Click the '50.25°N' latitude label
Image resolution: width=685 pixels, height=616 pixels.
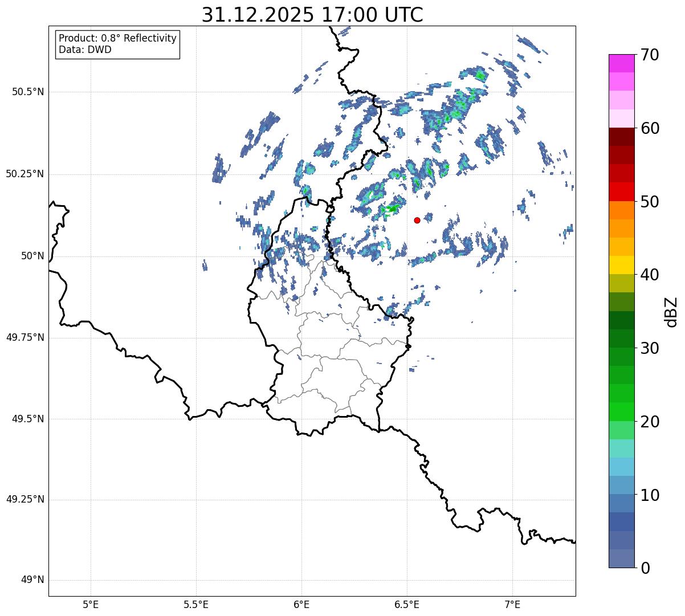25,174
